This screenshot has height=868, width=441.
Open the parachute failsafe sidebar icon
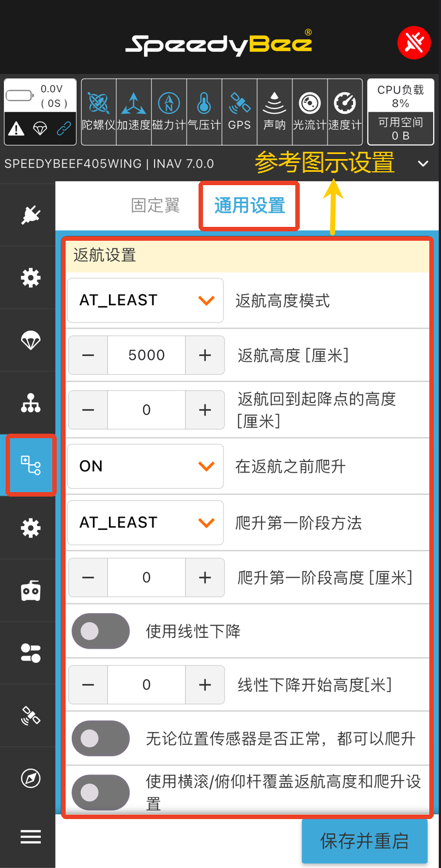31,340
